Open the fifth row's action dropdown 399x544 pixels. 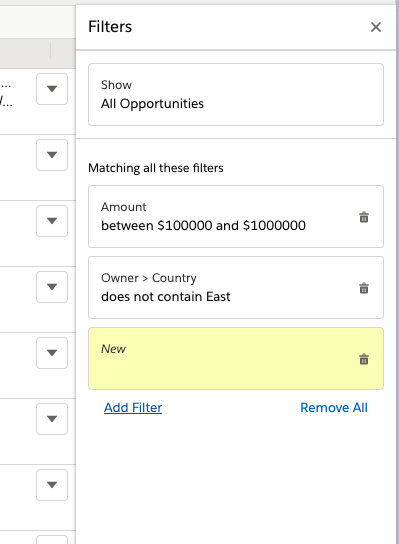point(52,353)
